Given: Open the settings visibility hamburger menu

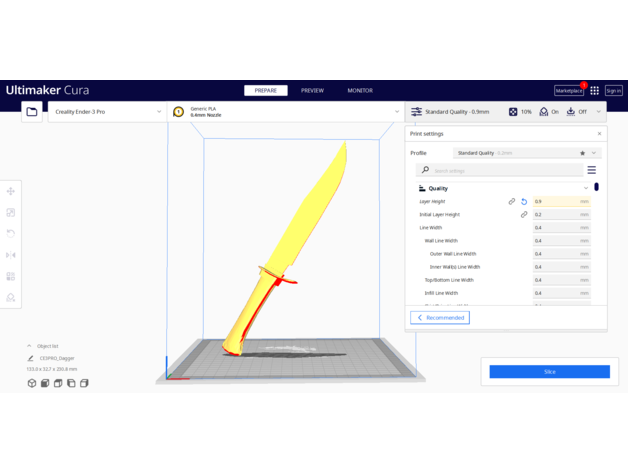Looking at the screenshot, I should click(591, 171).
